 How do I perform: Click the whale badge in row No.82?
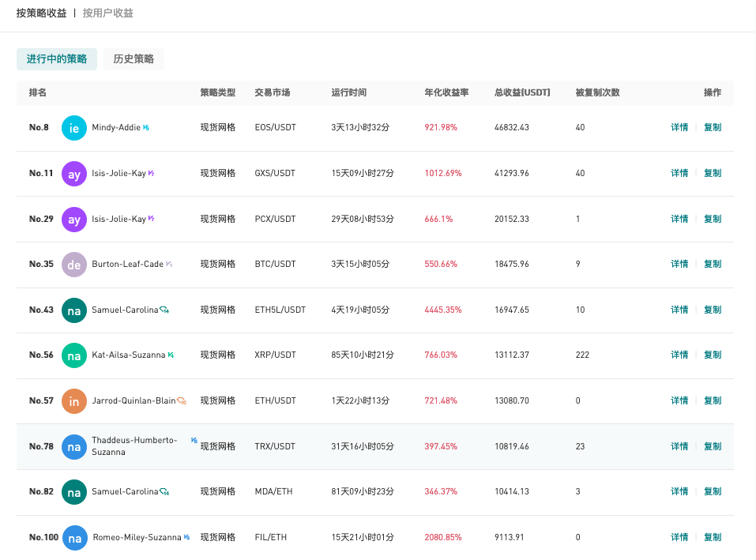164,491
